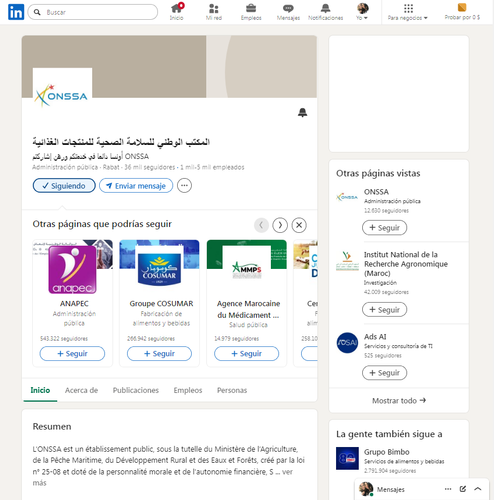The image size is (494, 500).
Task: Open Ads AI logo
Action: 347,343
